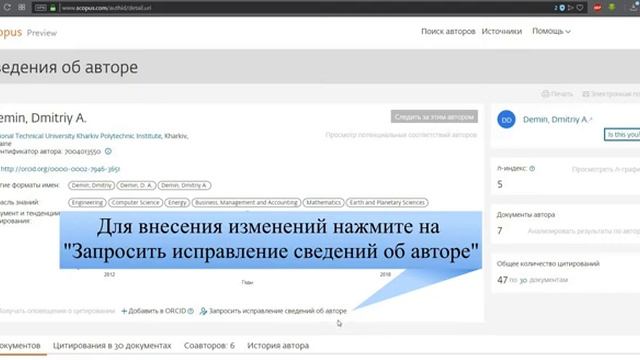Open the orcid.org profile link
Image resolution: width=640 pixels, height=360 pixels.
point(60,169)
